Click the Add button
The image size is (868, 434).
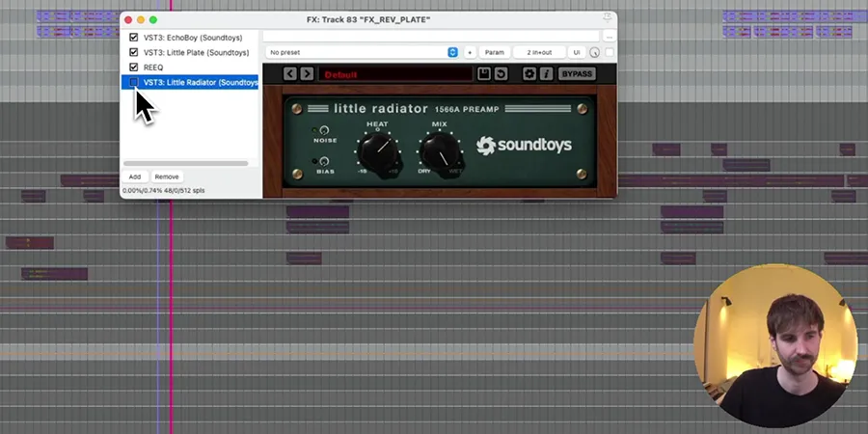click(135, 176)
